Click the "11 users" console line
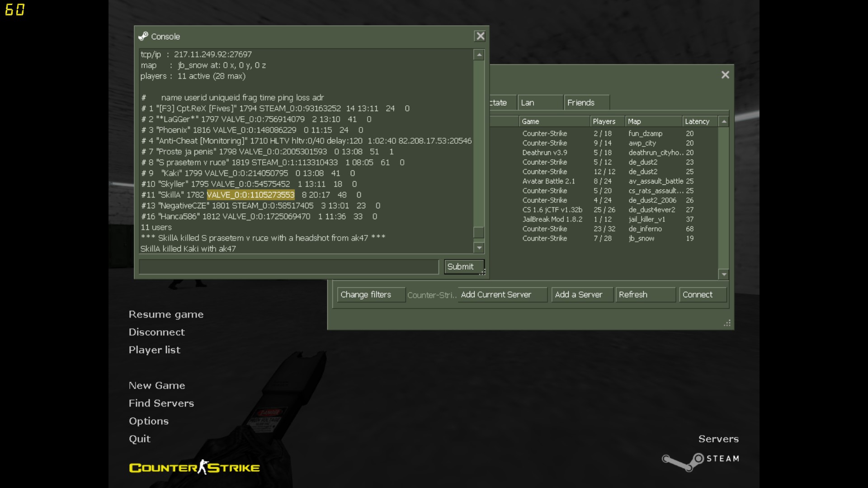 click(156, 227)
